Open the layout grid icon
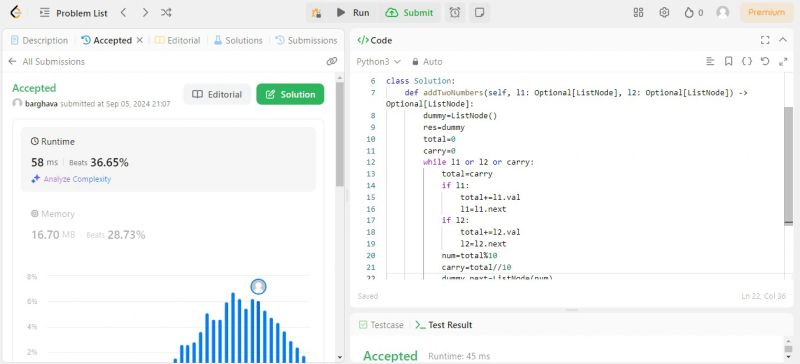 (638, 13)
